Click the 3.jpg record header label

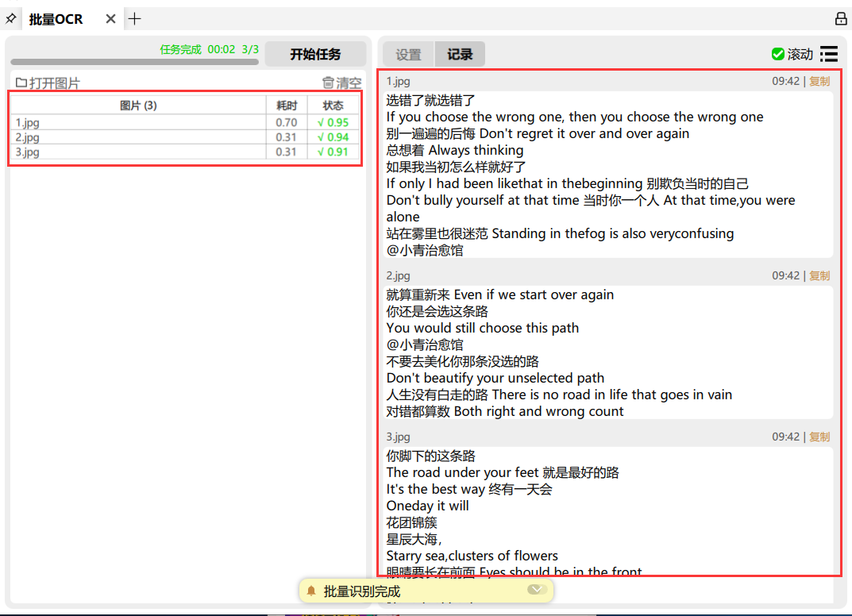(399, 437)
